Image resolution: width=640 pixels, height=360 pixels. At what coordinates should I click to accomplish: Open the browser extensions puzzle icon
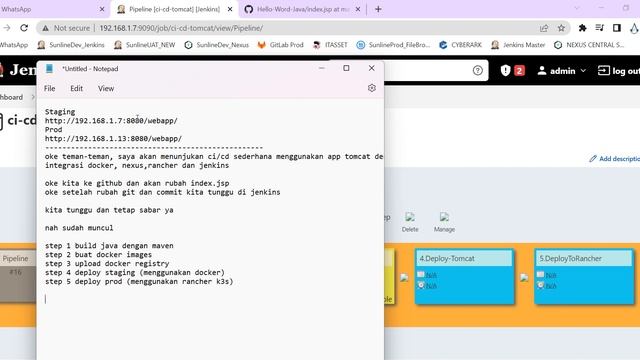(x=582, y=28)
